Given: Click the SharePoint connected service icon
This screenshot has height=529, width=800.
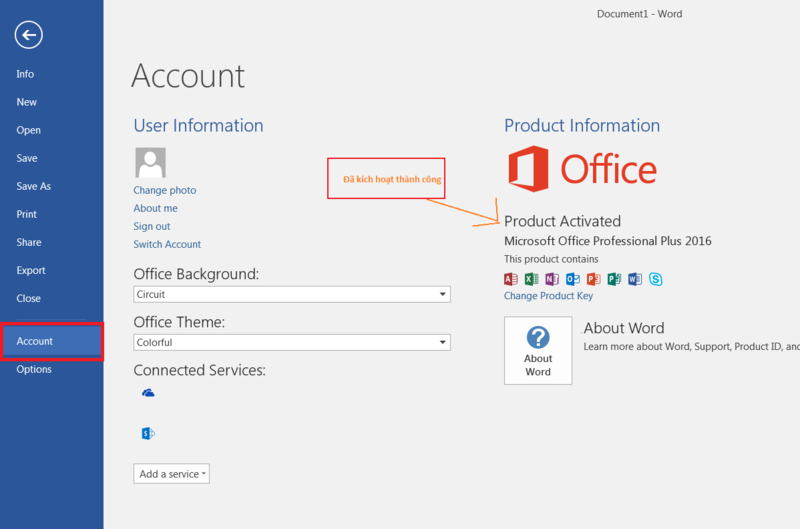Looking at the screenshot, I should point(148,433).
